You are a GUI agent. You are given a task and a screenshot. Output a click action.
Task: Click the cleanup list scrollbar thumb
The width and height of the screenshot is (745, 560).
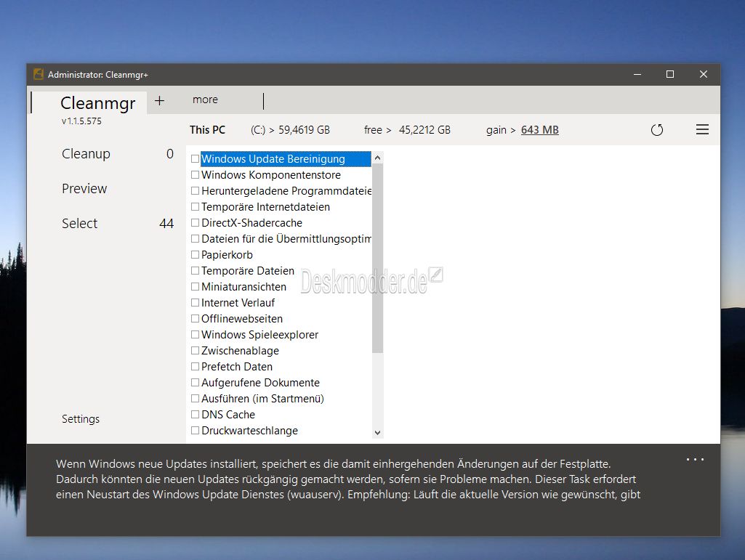click(x=377, y=259)
